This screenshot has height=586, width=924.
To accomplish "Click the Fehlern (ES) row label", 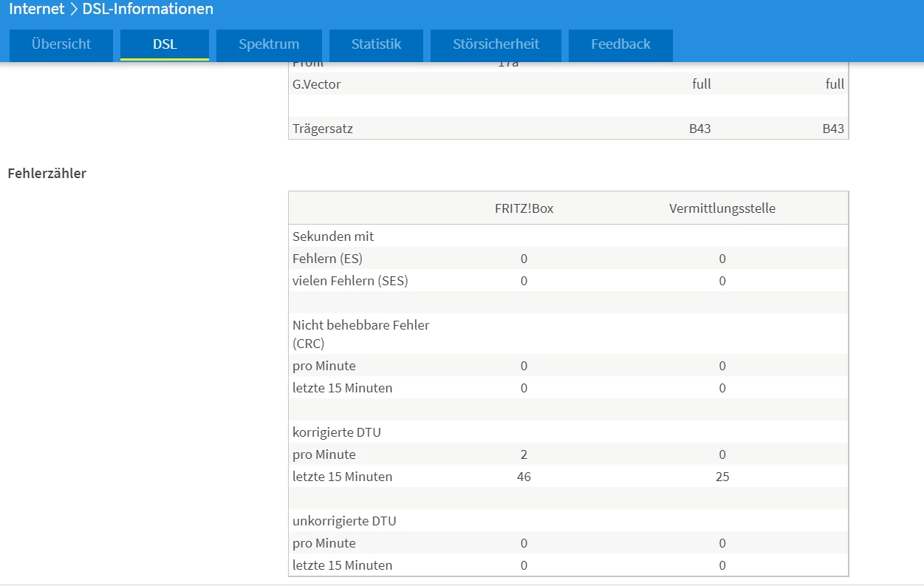I will click(327, 259).
